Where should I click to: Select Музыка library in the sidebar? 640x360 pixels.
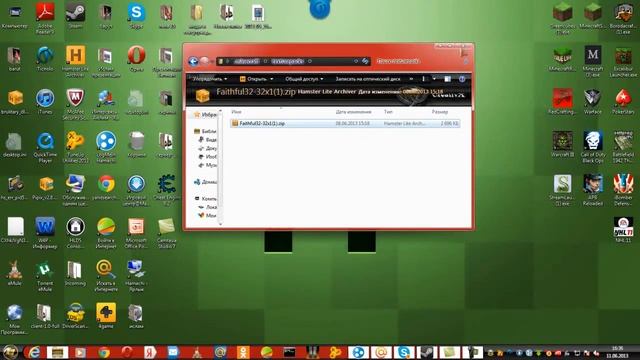[x=208, y=165]
